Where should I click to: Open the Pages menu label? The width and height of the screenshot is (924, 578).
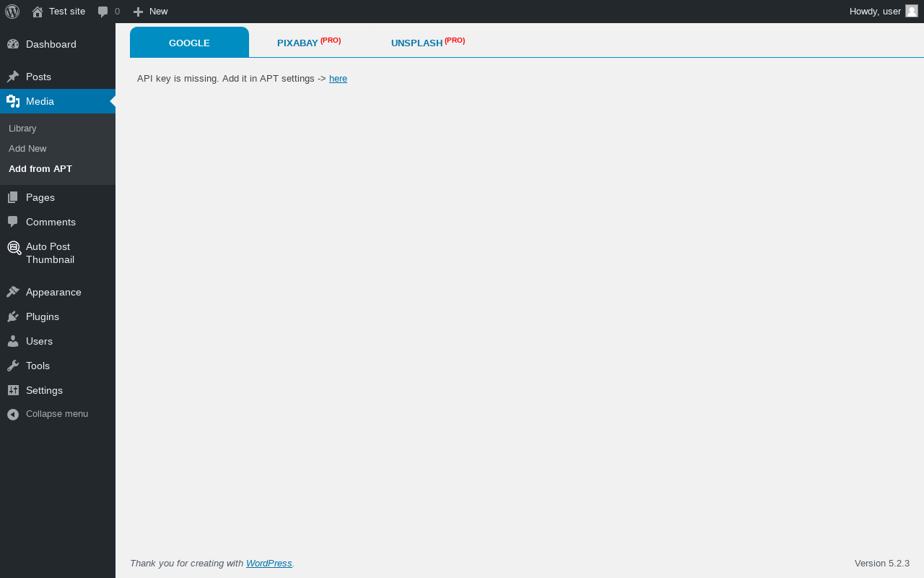[x=40, y=197]
